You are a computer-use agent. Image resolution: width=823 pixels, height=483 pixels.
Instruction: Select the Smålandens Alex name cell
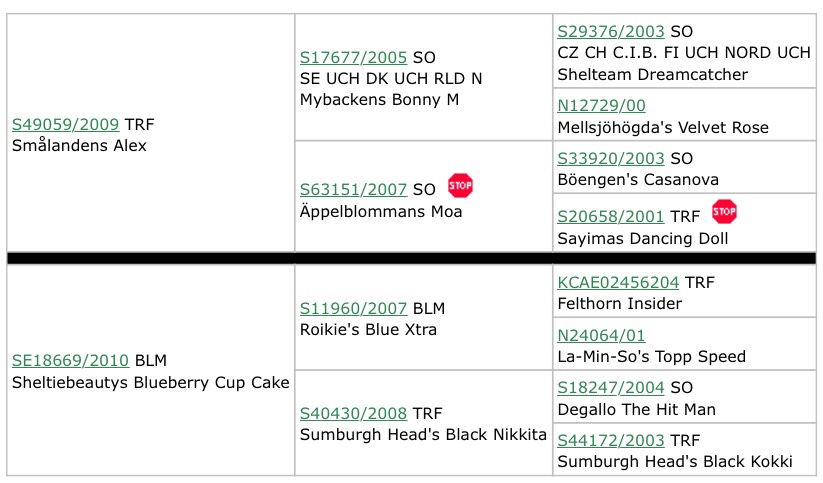pyautogui.click(x=151, y=133)
